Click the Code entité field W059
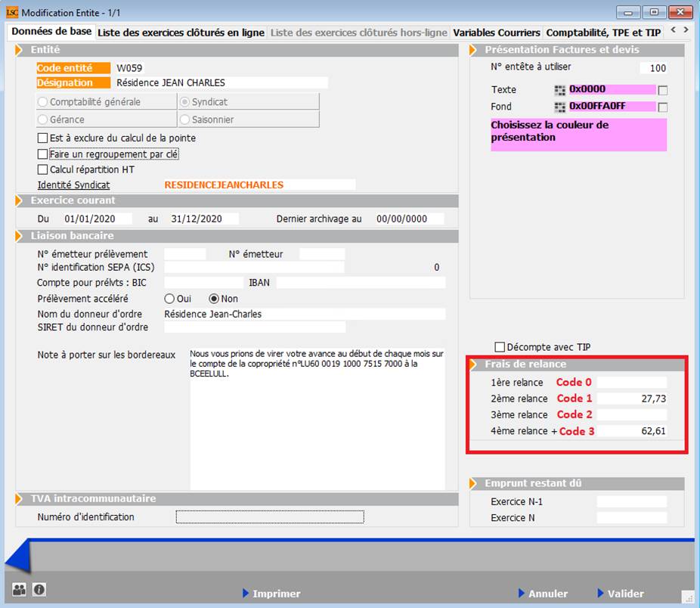 click(x=129, y=68)
